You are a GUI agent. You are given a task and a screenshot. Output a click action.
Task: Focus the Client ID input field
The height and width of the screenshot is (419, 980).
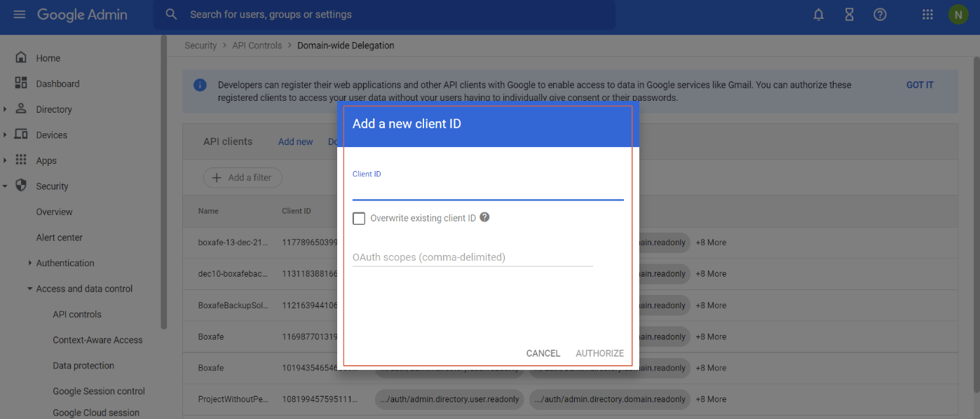pyautogui.click(x=487, y=191)
